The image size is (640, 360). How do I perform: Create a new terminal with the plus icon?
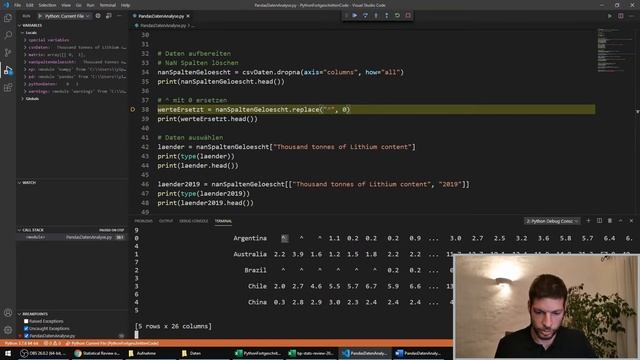click(588, 221)
